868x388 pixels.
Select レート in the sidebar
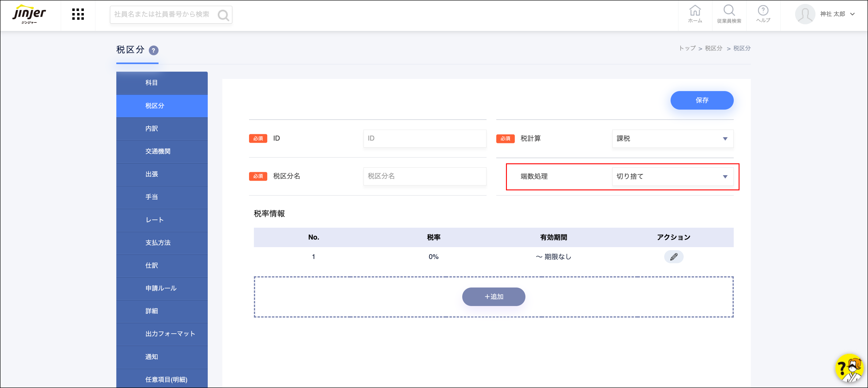coord(162,220)
